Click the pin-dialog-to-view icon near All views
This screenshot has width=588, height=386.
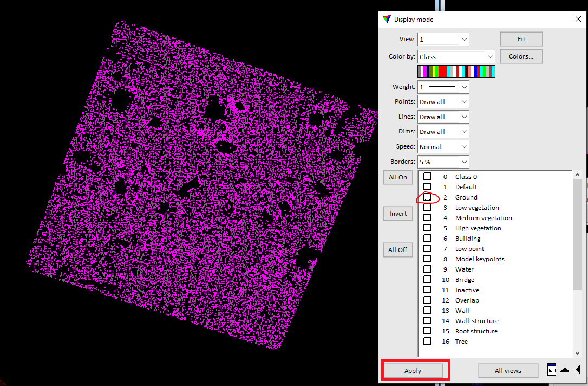pyautogui.click(x=552, y=370)
